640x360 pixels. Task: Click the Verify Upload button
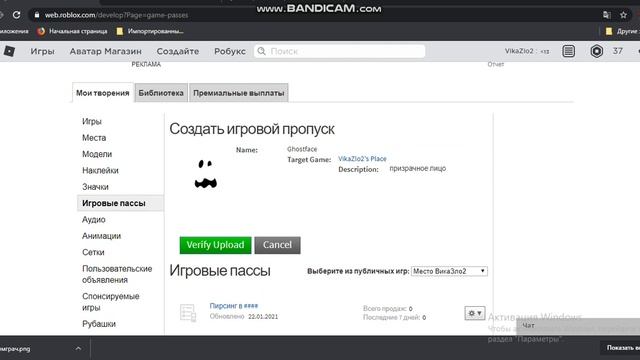[x=216, y=245]
